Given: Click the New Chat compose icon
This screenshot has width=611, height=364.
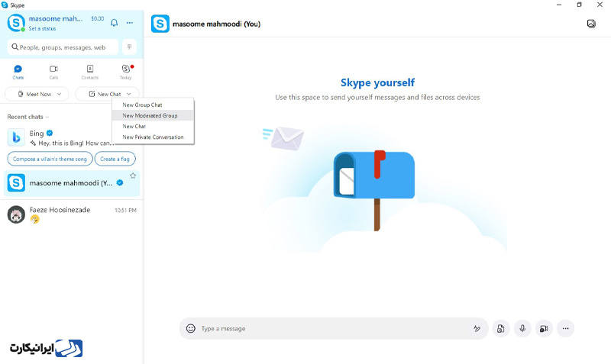Looking at the screenshot, I should pos(92,94).
